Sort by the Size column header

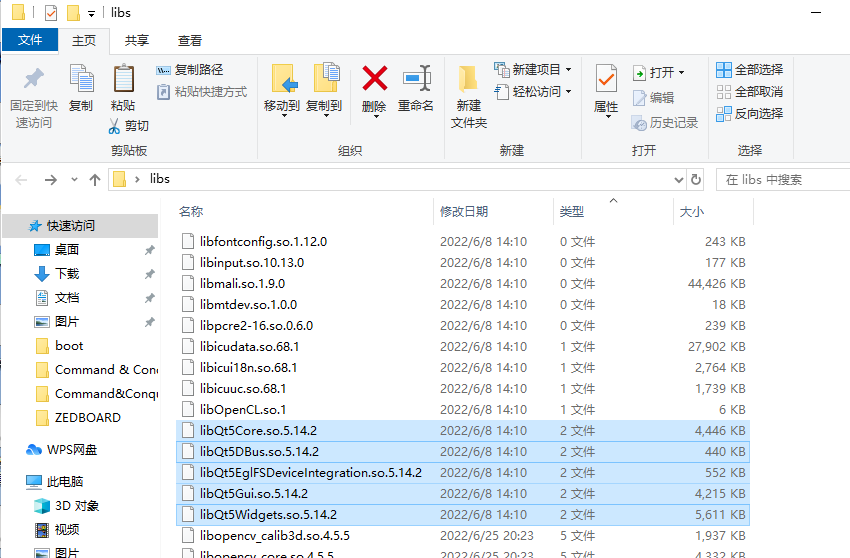point(692,212)
